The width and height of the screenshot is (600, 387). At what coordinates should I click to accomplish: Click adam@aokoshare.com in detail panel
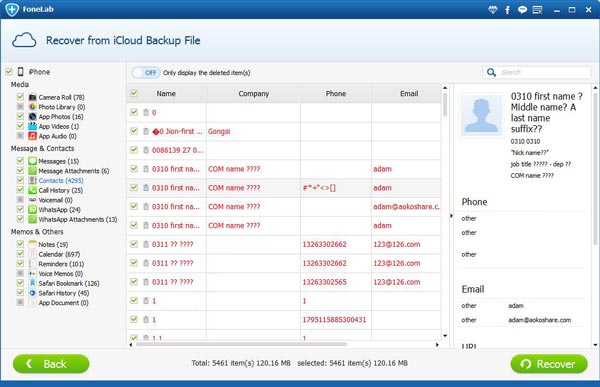tap(540, 320)
